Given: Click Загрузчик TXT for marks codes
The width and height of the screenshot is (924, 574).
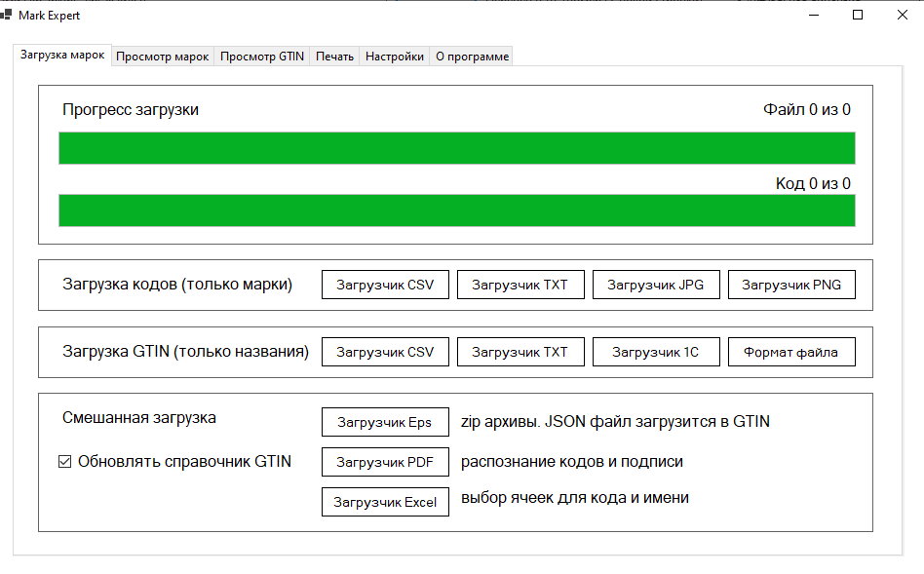Looking at the screenshot, I should click(x=520, y=286).
